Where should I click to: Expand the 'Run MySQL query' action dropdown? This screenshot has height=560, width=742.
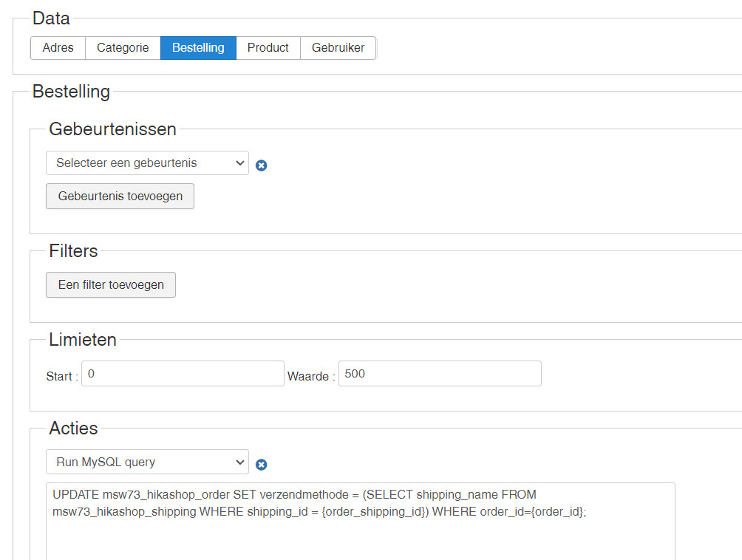147,462
